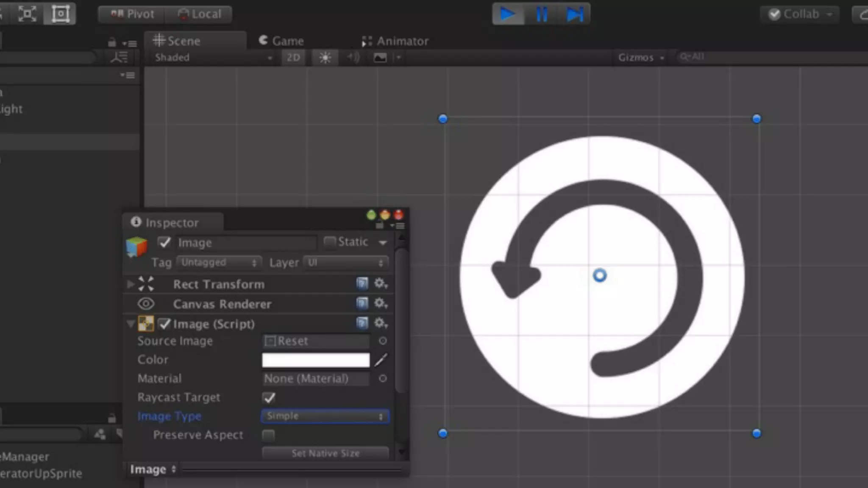Select the Scale tool icon
The height and width of the screenshot is (488, 868).
[x=27, y=14]
